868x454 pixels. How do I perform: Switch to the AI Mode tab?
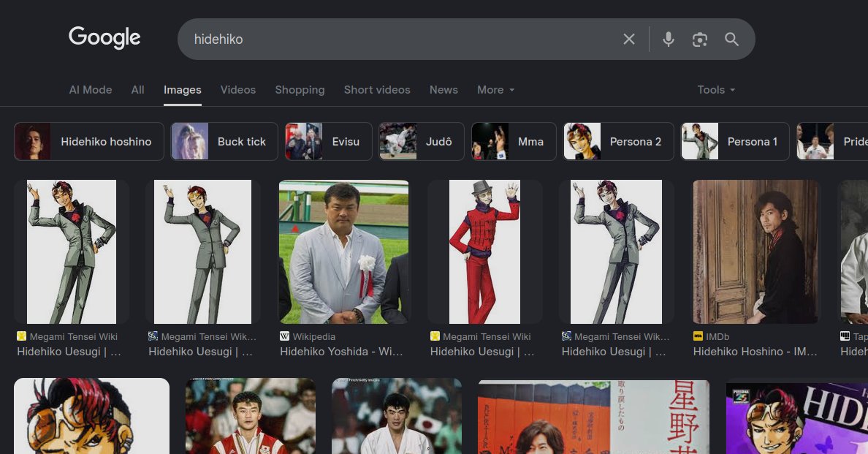[90, 90]
